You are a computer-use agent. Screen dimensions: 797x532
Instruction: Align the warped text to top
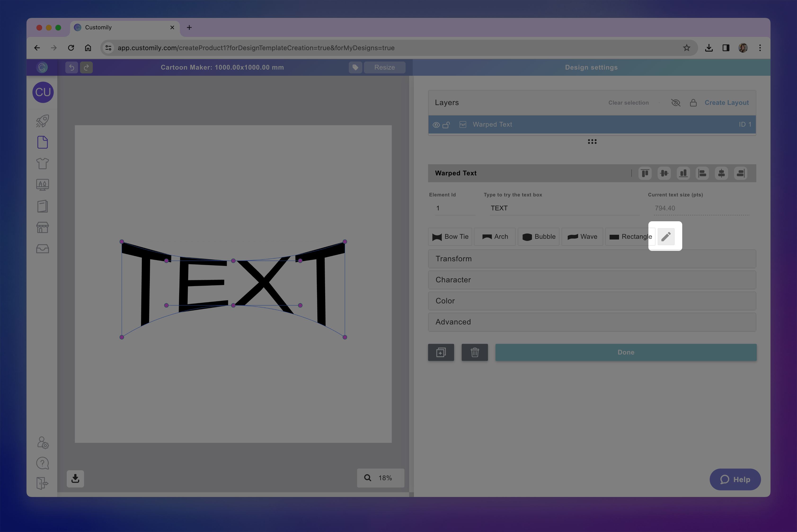click(x=645, y=173)
